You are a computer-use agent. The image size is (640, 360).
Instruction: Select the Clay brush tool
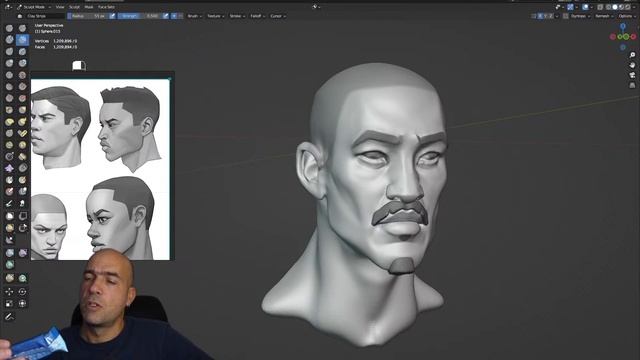[x=9, y=40]
